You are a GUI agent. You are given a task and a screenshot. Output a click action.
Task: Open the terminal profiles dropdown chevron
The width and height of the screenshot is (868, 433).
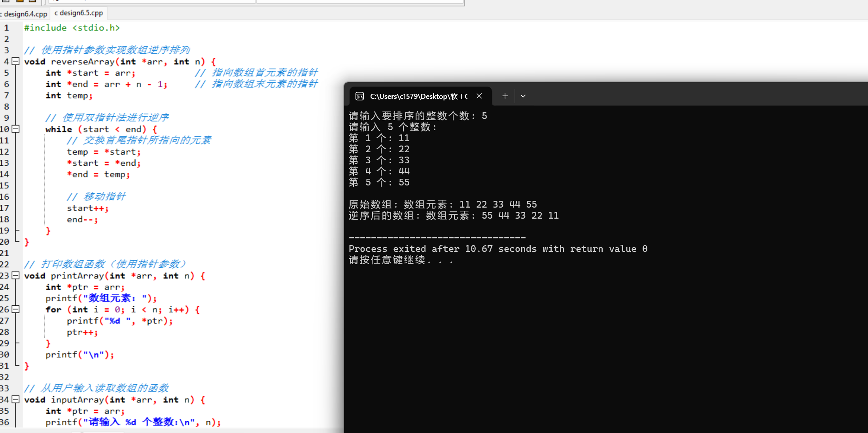click(x=523, y=96)
